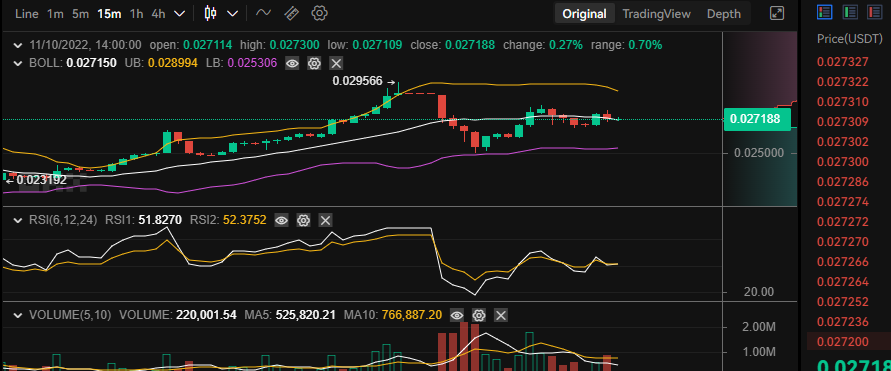This screenshot has width=891, height=371.
Task: Collapse the BOLL legend chevron
Action: 18,63
